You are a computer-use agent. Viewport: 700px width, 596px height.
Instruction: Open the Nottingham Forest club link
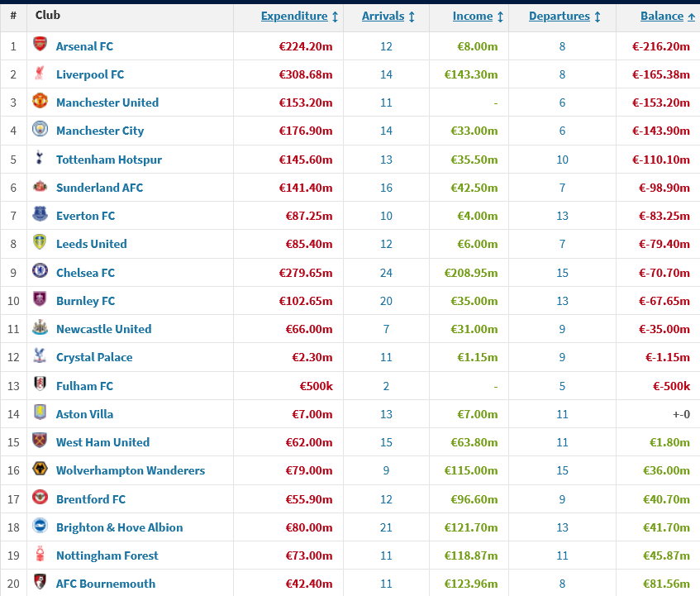click(x=107, y=555)
